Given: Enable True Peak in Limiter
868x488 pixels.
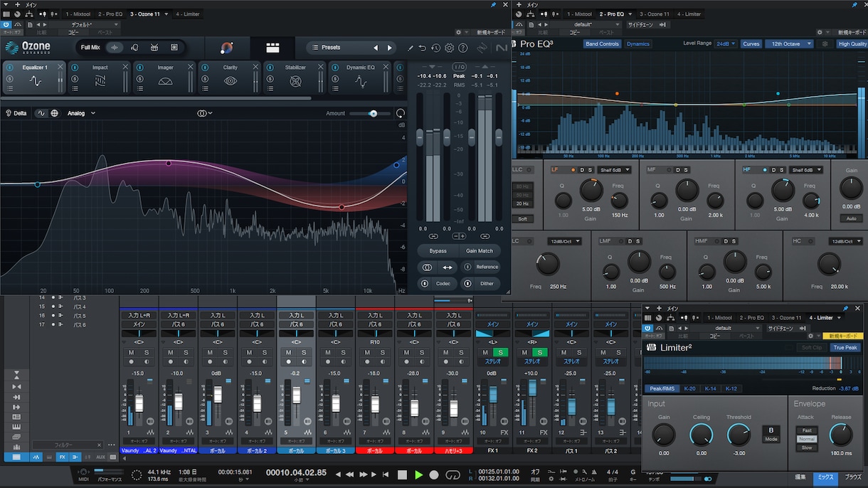Looking at the screenshot, I should pos(845,348).
